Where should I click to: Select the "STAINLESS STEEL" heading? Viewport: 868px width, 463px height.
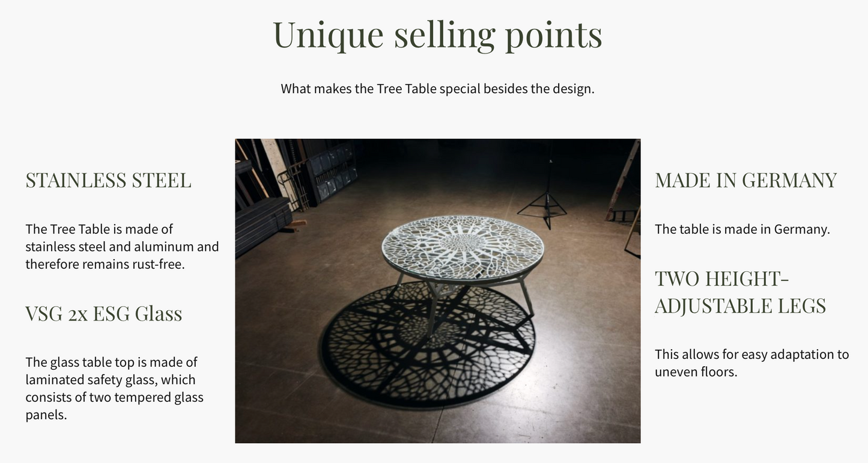click(108, 180)
